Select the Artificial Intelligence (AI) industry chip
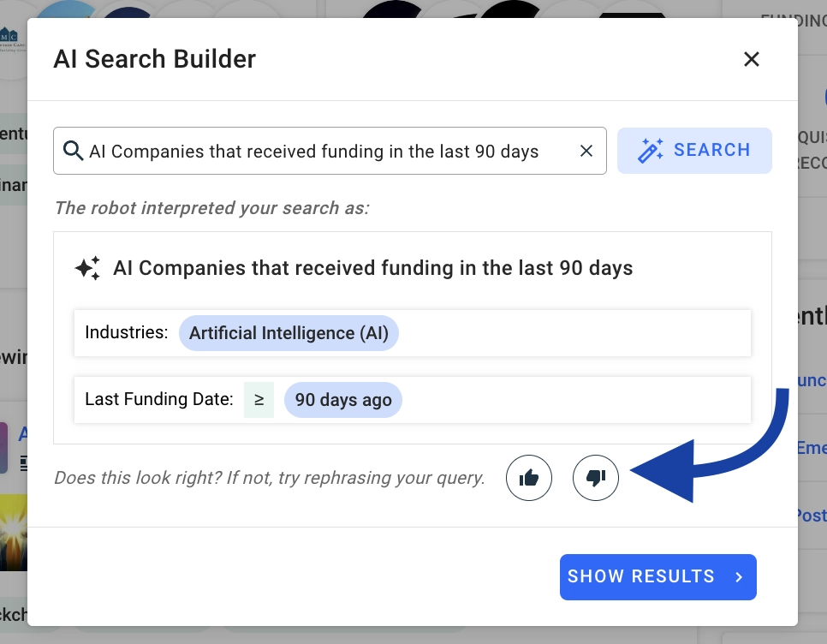The image size is (827, 644). point(289,333)
